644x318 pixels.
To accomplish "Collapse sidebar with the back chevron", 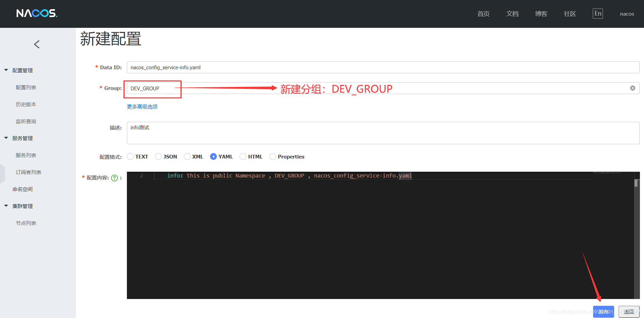I will point(37,44).
